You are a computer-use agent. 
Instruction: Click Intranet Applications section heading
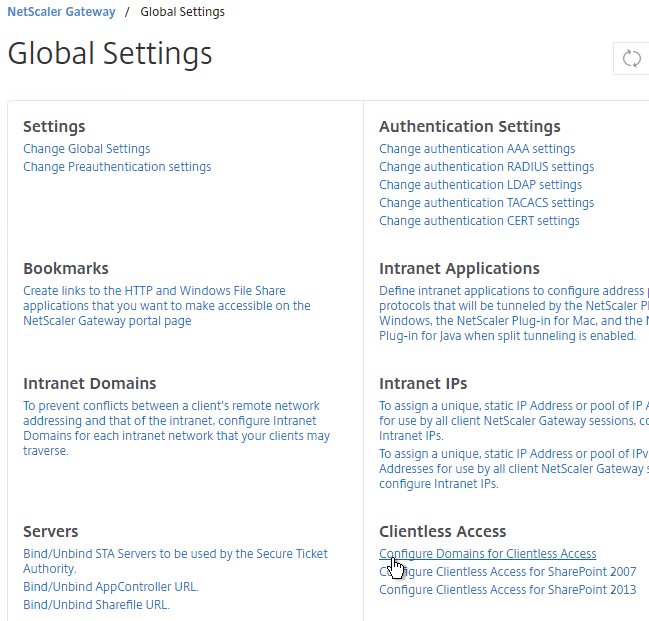[x=459, y=268]
